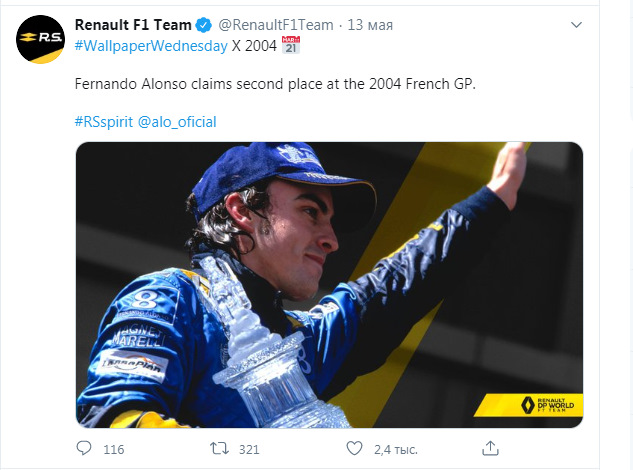Viewport: 633px width, 470px height.
Task: Open the Renault F1 Team display name
Action: click(131, 23)
